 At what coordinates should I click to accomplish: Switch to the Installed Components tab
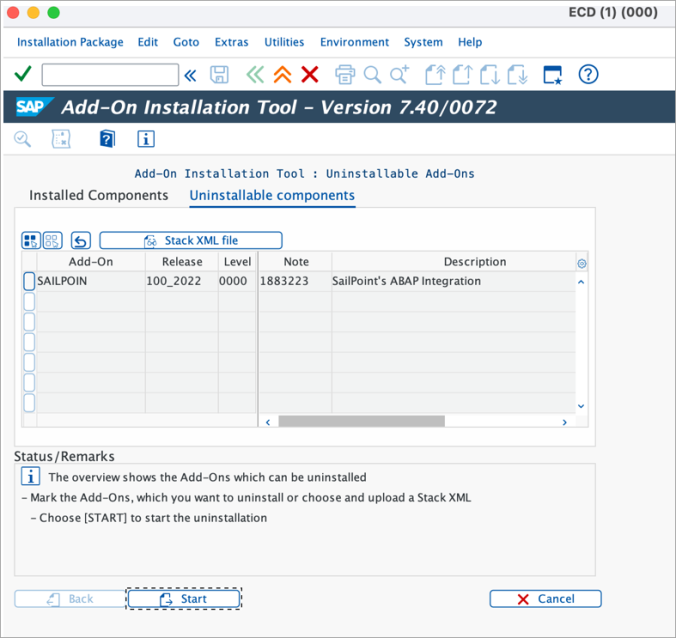coord(99,195)
